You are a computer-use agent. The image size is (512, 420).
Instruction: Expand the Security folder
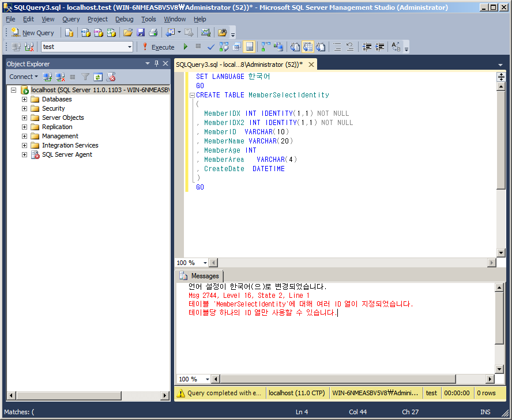coord(24,108)
